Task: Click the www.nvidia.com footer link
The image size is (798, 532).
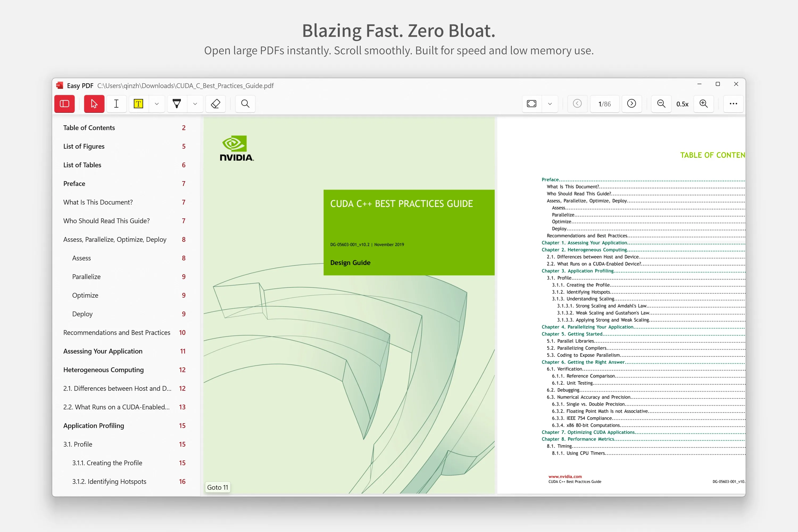Action: click(x=565, y=477)
